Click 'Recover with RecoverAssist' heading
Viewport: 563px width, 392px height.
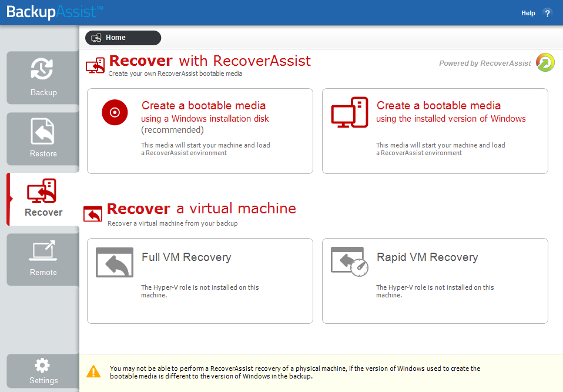tap(210, 61)
